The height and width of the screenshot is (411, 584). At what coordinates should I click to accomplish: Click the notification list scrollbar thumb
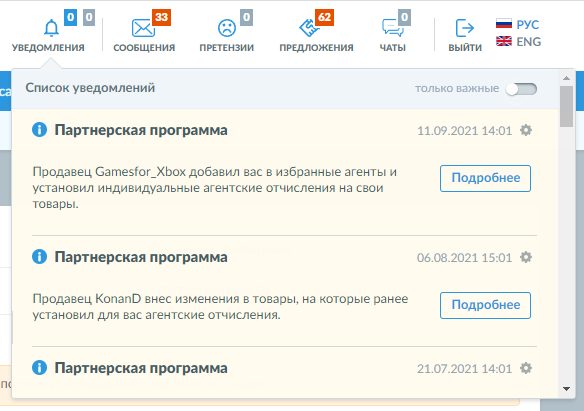pos(566,106)
